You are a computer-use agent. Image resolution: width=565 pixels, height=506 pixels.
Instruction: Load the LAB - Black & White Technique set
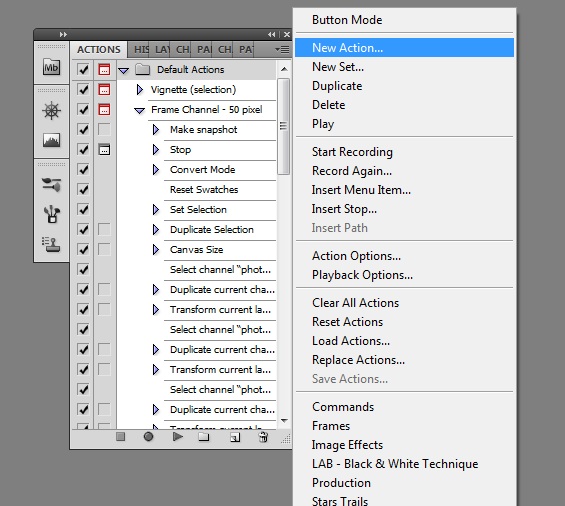pos(404,464)
